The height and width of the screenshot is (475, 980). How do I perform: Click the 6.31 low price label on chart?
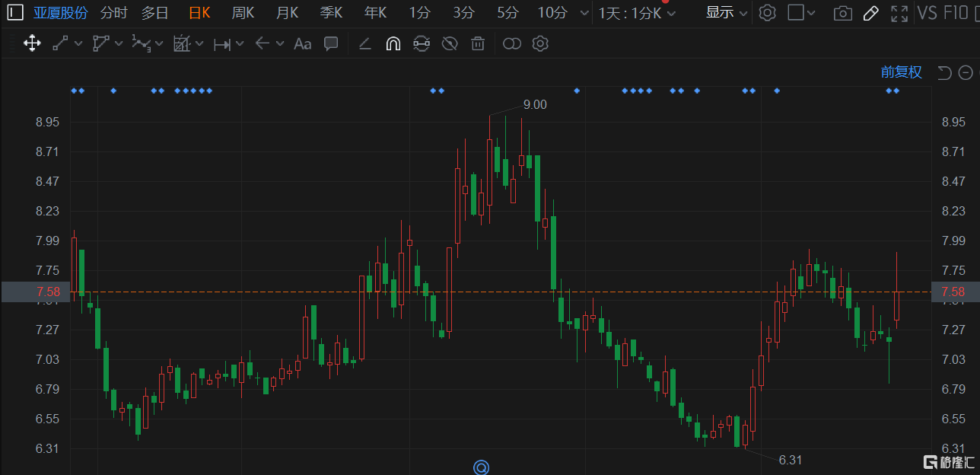pos(791,460)
